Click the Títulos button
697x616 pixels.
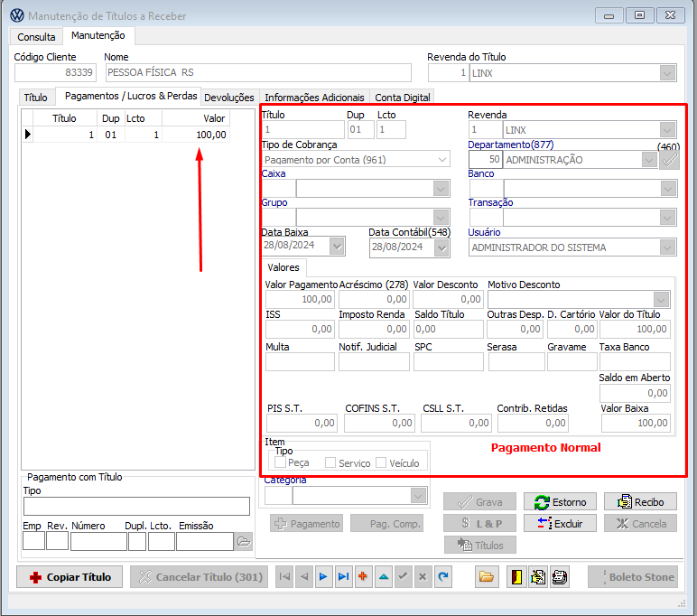480,545
